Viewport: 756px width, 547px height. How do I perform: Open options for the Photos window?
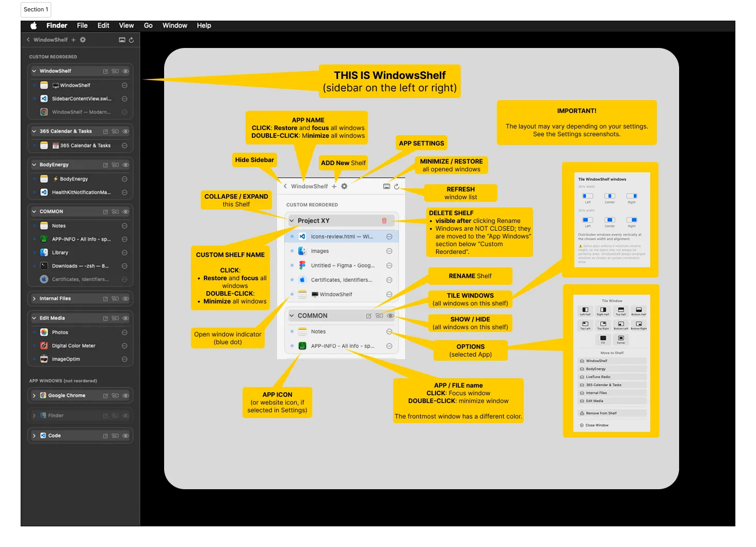pyautogui.click(x=124, y=332)
